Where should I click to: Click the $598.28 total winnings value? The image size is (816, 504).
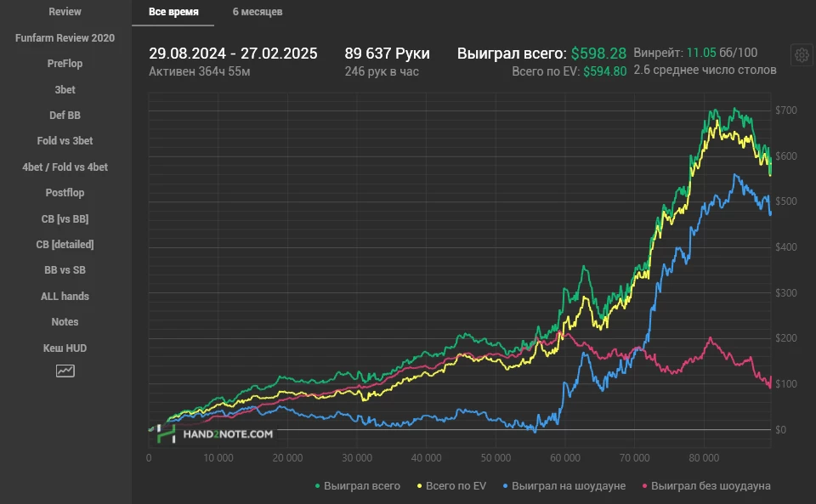coord(598,54)
